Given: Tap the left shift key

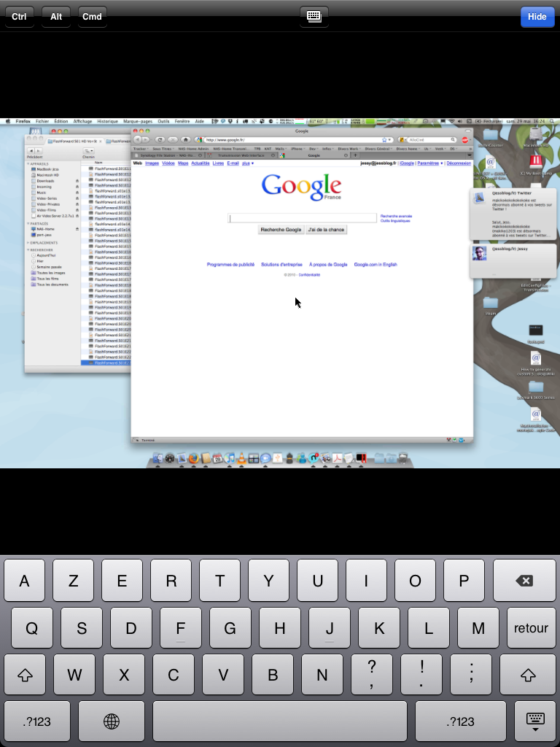Looking at the screenshot, I should point(25,675).
